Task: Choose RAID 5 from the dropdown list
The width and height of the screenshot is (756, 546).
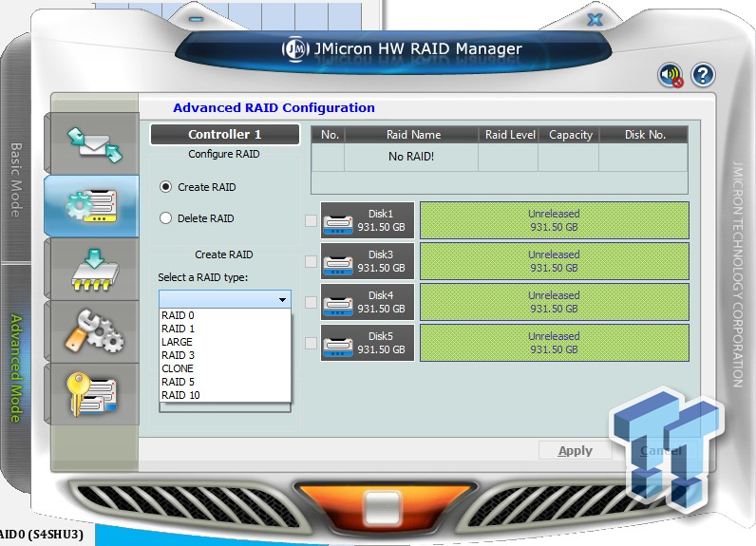Action: point(178,382)
